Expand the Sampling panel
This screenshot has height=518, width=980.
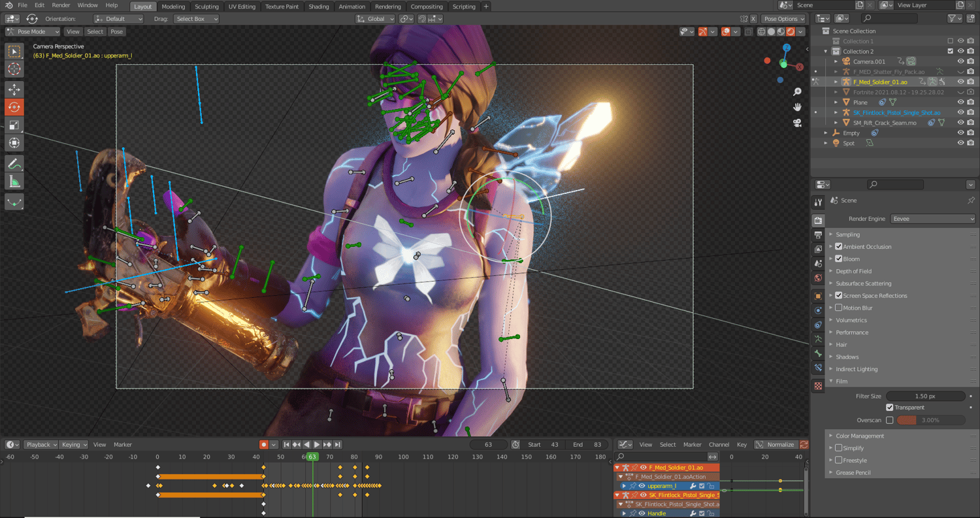point(848,235)
